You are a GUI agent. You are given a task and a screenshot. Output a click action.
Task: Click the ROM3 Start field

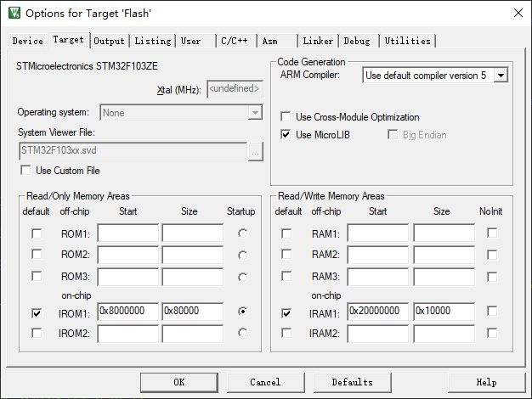(x=128, y=277)
